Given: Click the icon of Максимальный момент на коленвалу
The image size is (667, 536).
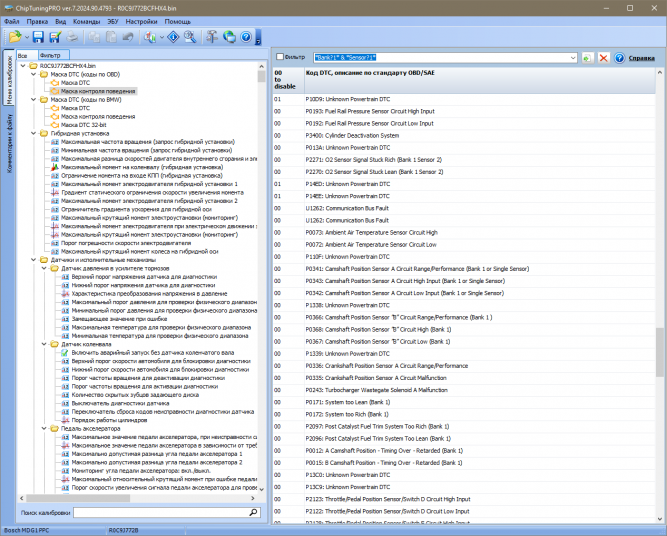Looking at the screenshot, I should 55,167.
